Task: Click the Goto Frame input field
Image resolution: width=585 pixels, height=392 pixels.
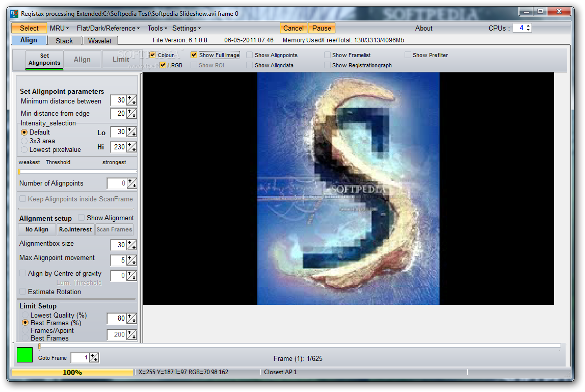Action: tap(80, 358)
